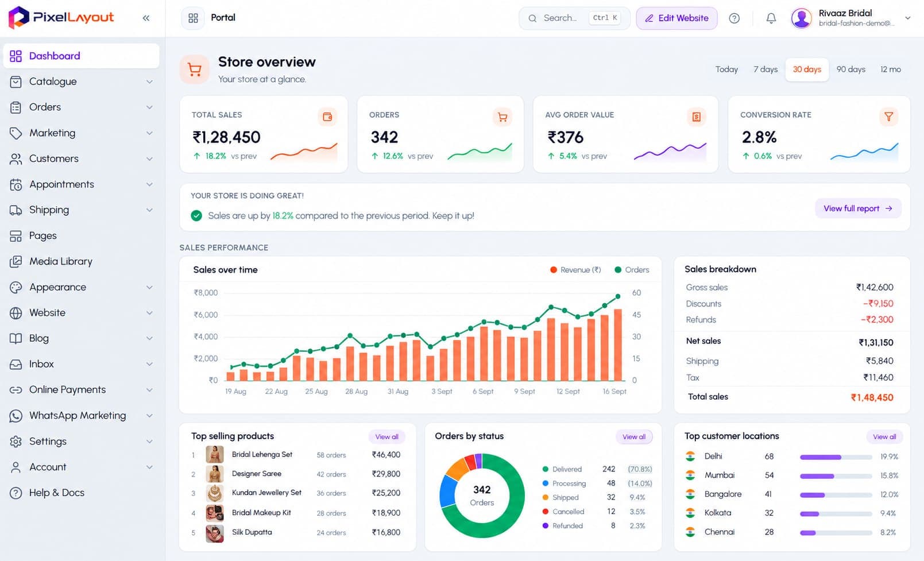Click the PixelLayout logo
Viewport: 924px width, 561px height.
61,18
